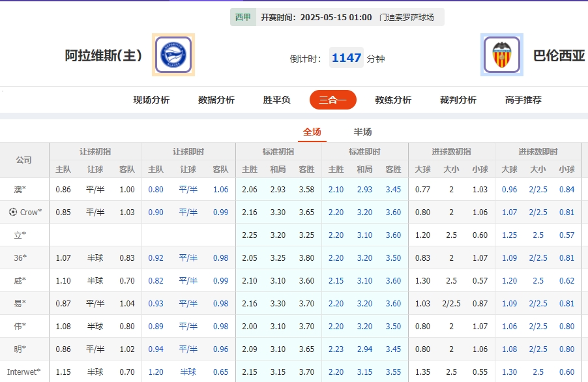Click the active 全场 sub-tab
Viewport: 588px width, 382px height.
(312, 131)
